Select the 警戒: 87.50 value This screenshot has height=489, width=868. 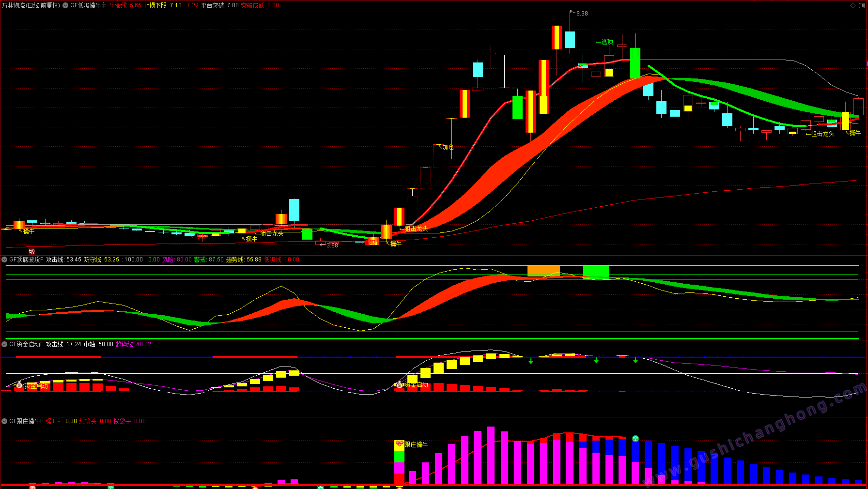[209, 260]
